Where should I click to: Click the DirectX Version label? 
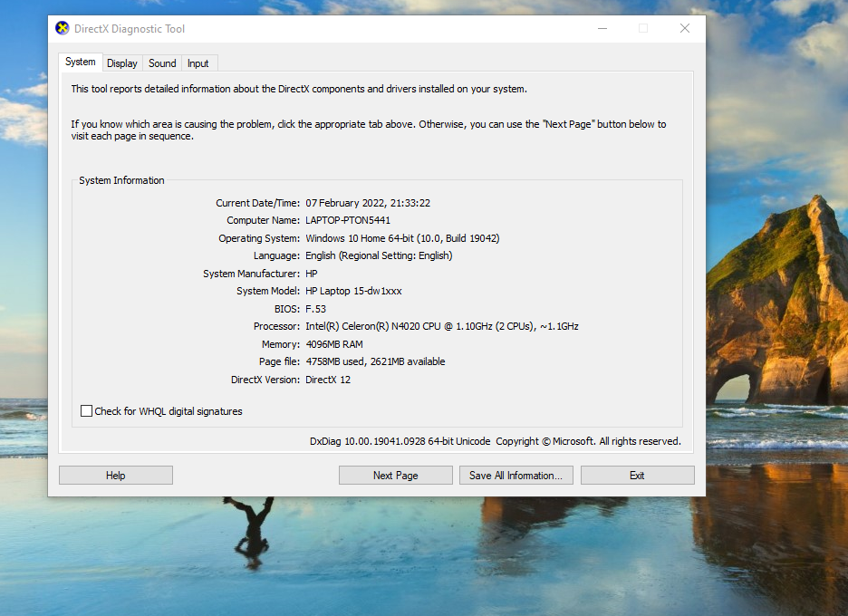pyautogui.click(x=265, y=380)
